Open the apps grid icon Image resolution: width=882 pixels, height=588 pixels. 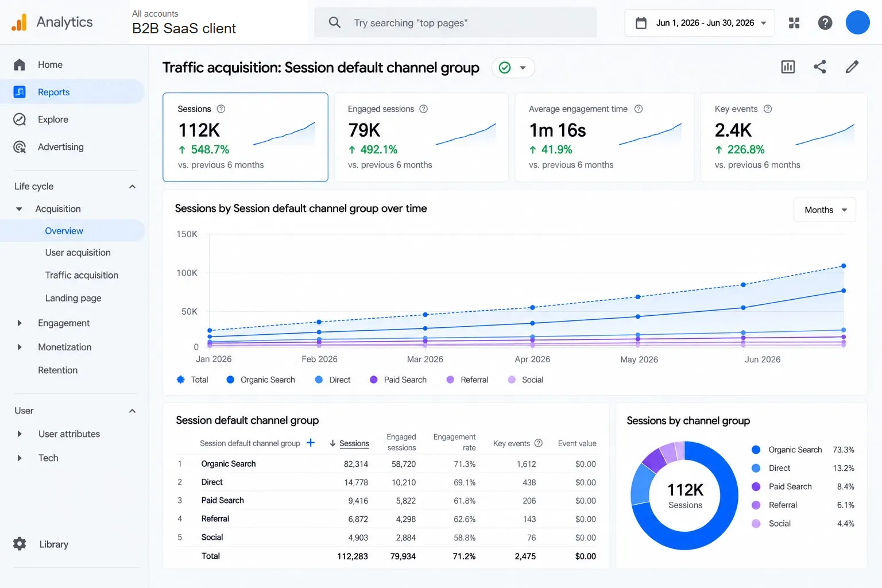point(794,23)
